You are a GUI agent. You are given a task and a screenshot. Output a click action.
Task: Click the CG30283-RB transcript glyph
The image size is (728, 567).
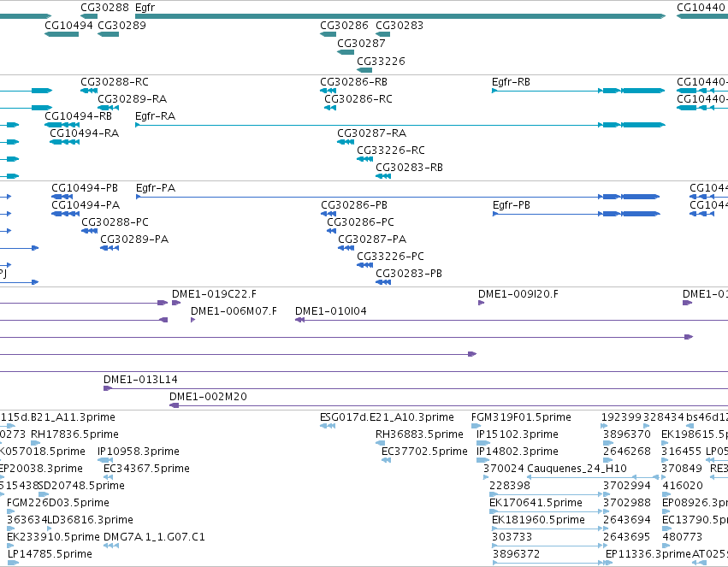(383, 176)
